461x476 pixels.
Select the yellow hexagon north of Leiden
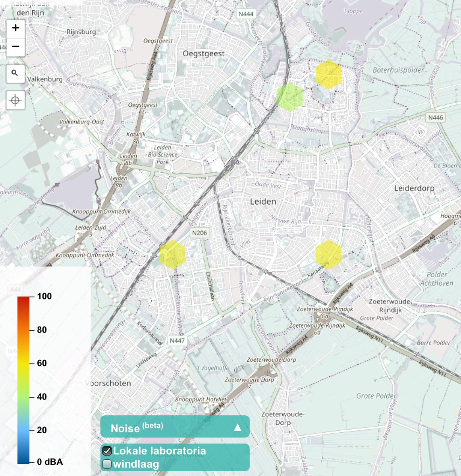329,75
